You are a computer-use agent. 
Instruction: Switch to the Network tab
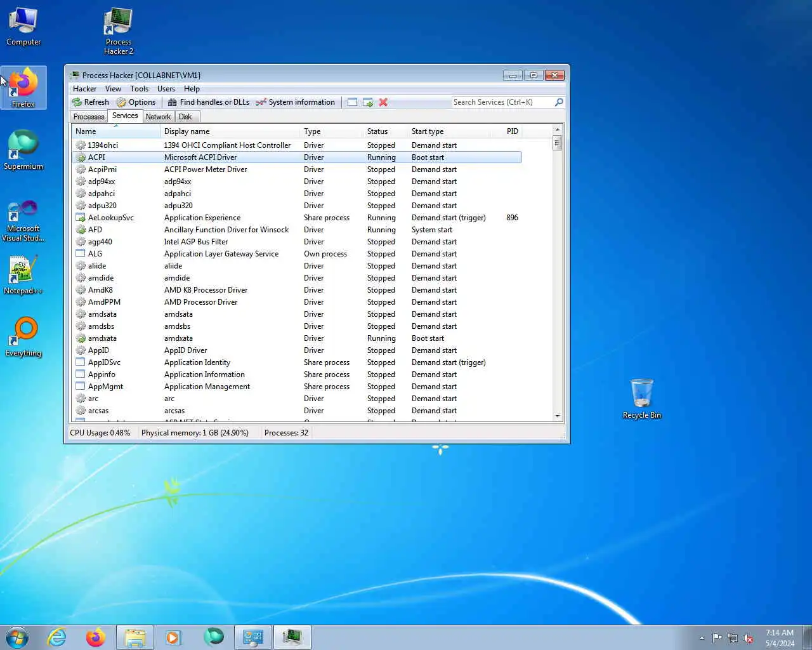point(159,117)
